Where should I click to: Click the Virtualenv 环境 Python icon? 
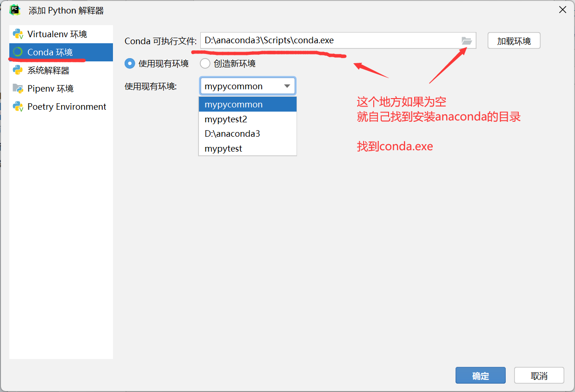[x=18, y=34]
